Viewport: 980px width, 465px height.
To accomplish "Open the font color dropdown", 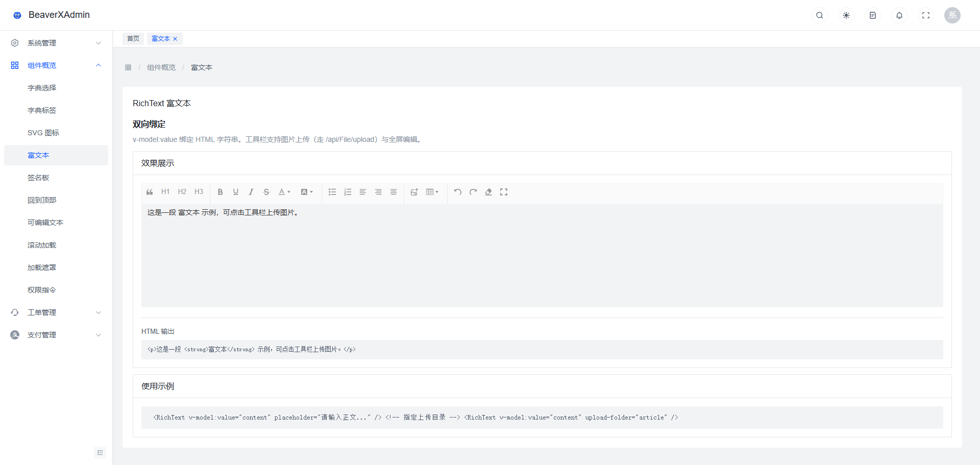I will (x=284, y=192).
